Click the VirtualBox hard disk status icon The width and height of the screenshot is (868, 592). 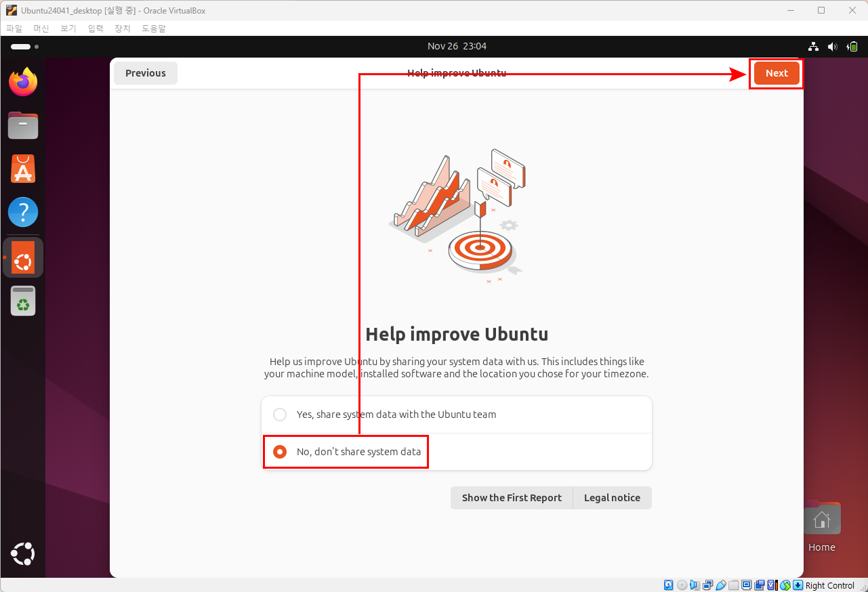(668, 585)
